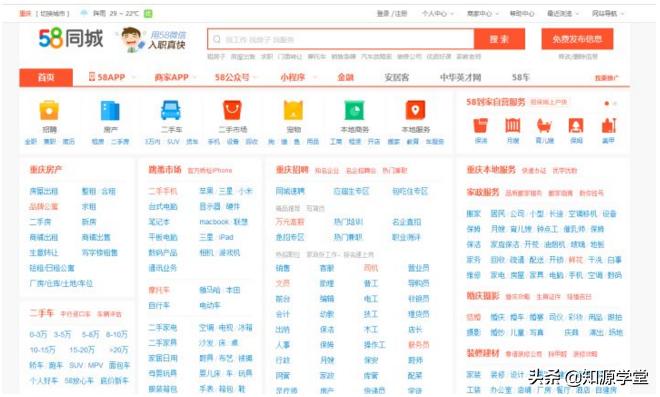Open the 房屋出租 link

[44, 191]
